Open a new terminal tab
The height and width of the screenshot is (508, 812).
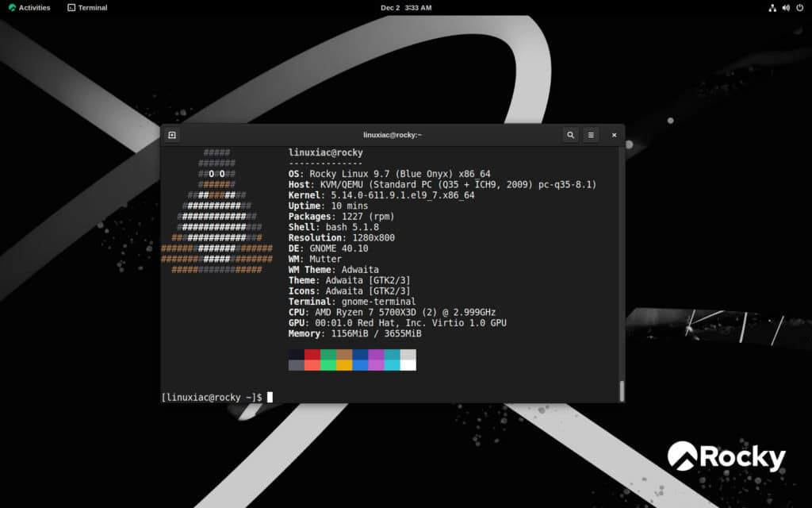[171, 135]
